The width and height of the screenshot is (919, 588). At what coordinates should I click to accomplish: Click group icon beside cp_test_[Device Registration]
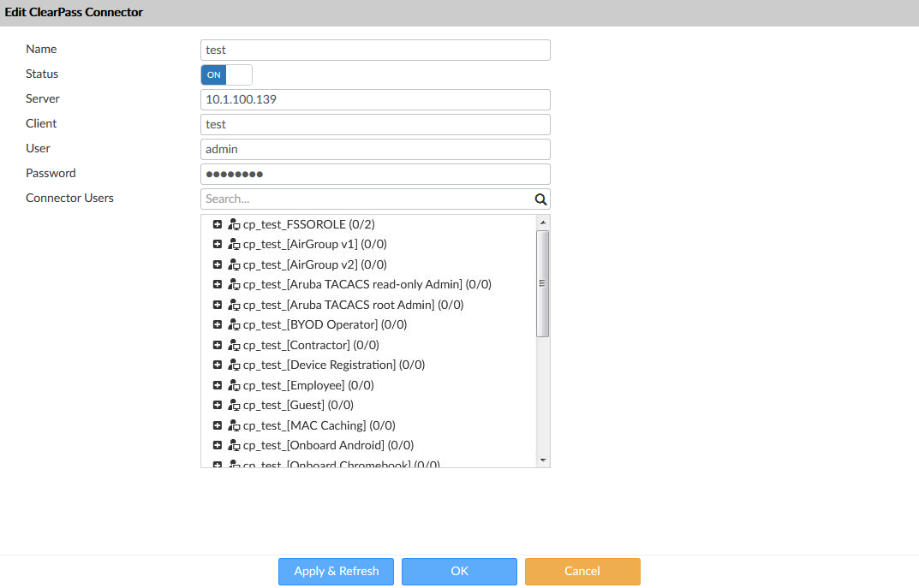coord(234,365)
